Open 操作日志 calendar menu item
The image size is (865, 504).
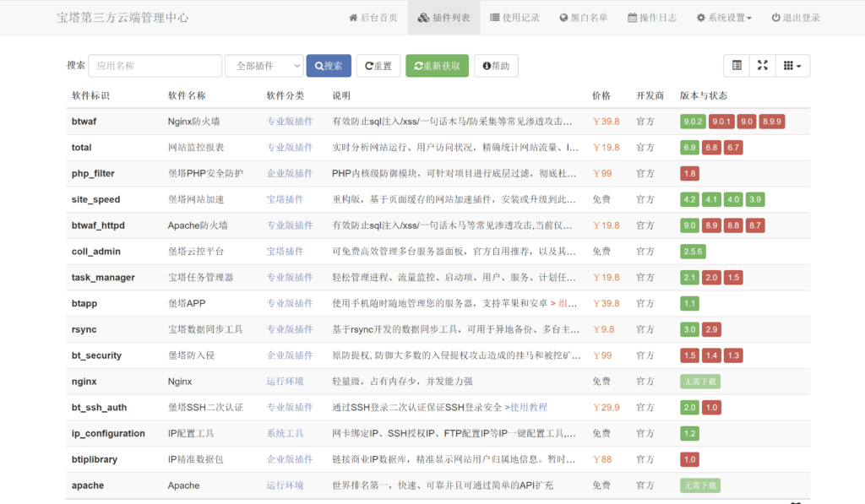coord(651,18)
